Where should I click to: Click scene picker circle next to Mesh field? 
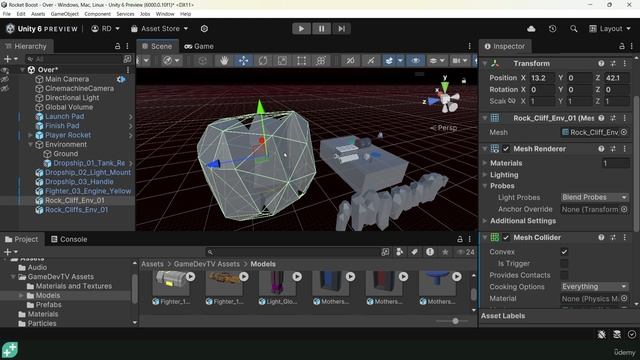point(624,132)
